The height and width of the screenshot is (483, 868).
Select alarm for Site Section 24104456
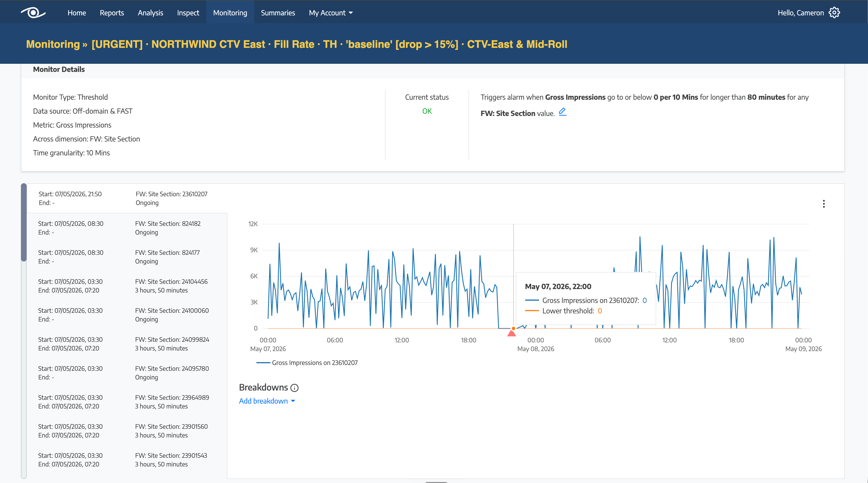click(127, 286)
